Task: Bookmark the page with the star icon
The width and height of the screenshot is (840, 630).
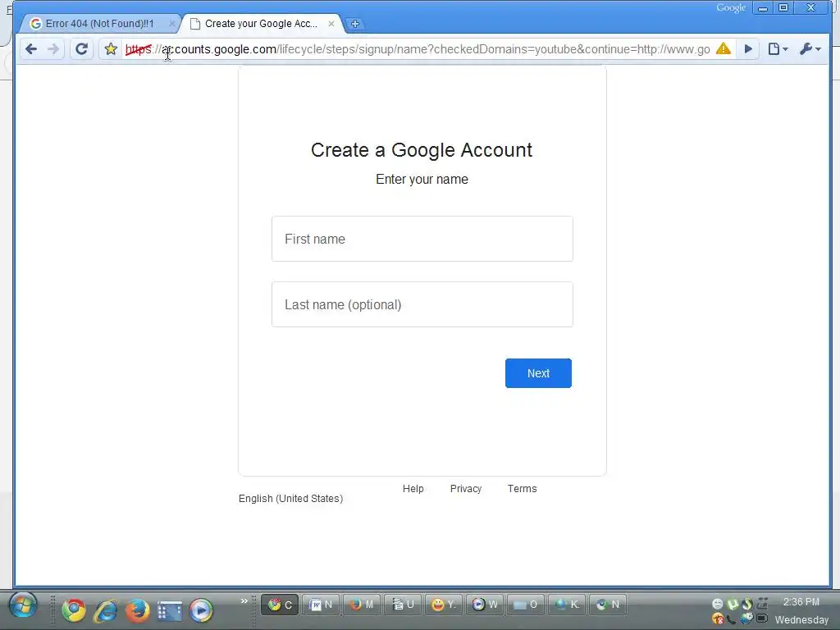Action: (111, 49)
